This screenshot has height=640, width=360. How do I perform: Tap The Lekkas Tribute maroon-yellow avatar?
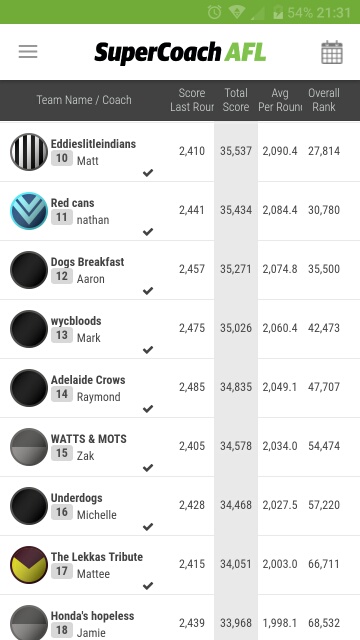29,564
